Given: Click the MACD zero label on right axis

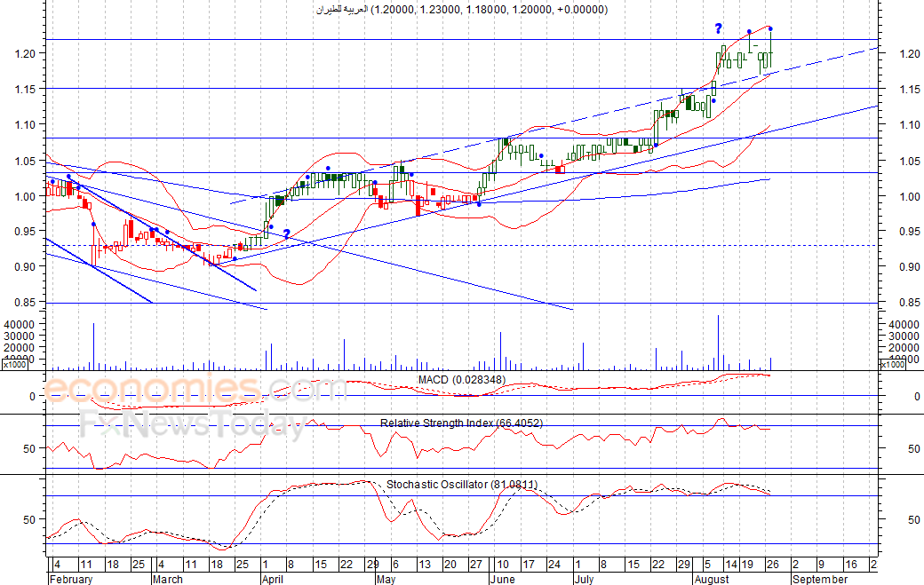Looking at the screenshot, I should (x=916, y=397).
